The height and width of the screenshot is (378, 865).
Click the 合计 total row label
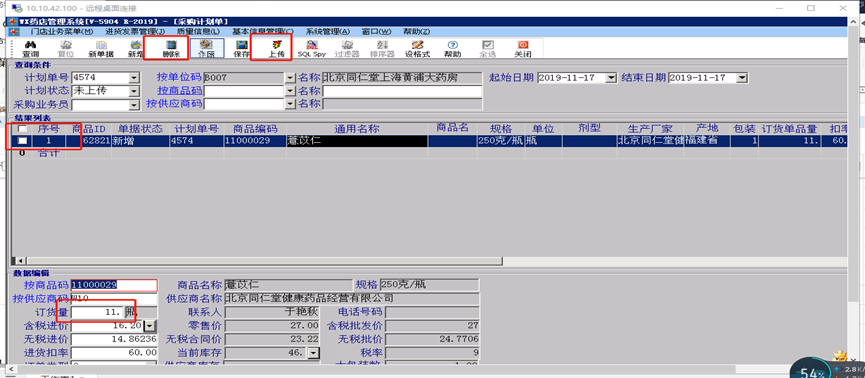click(49, 153)
